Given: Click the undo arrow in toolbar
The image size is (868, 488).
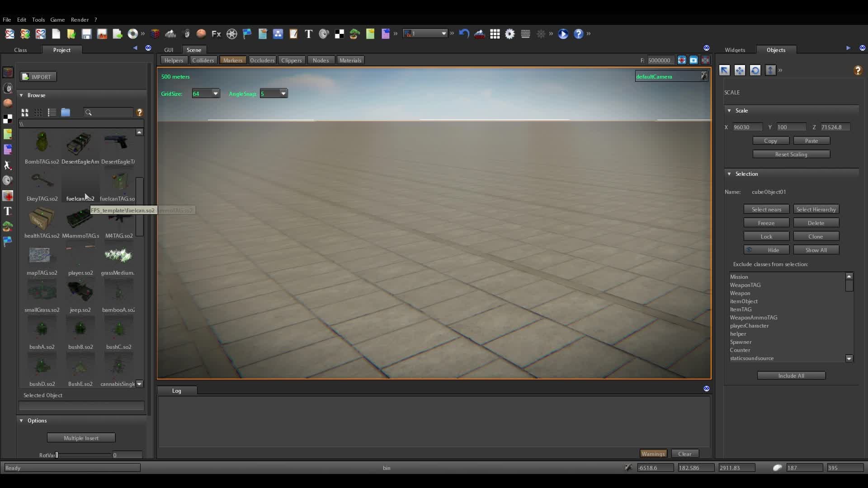Looking at the screenshot, I should [464, 34].
